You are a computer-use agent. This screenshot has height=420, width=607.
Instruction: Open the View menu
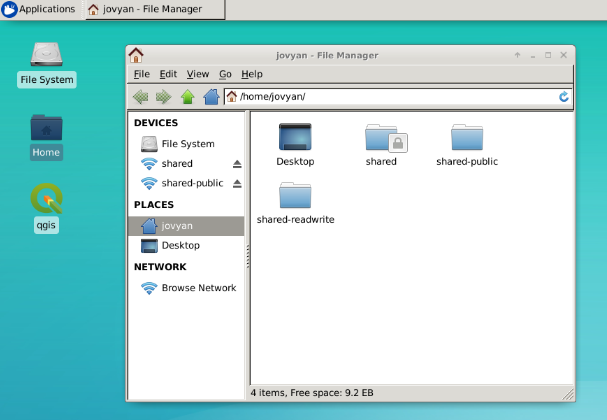tap(198, 74)
